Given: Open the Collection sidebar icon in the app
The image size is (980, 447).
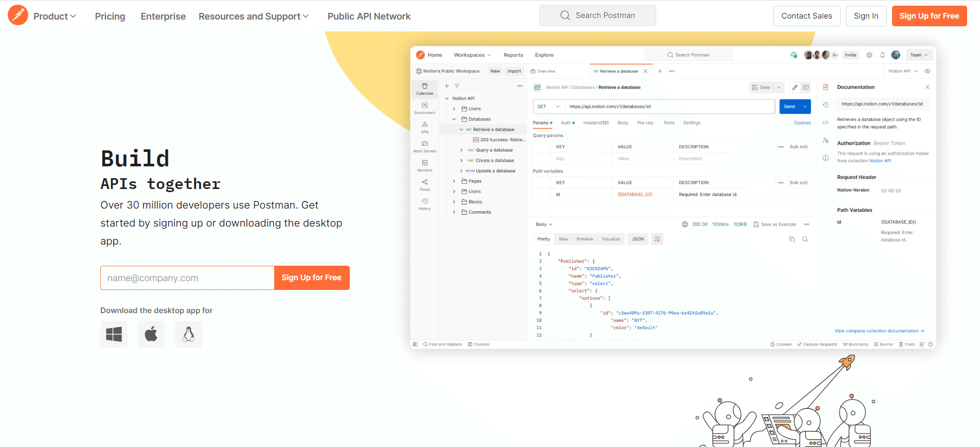Looking at the screenshot, I should point(425,89).
